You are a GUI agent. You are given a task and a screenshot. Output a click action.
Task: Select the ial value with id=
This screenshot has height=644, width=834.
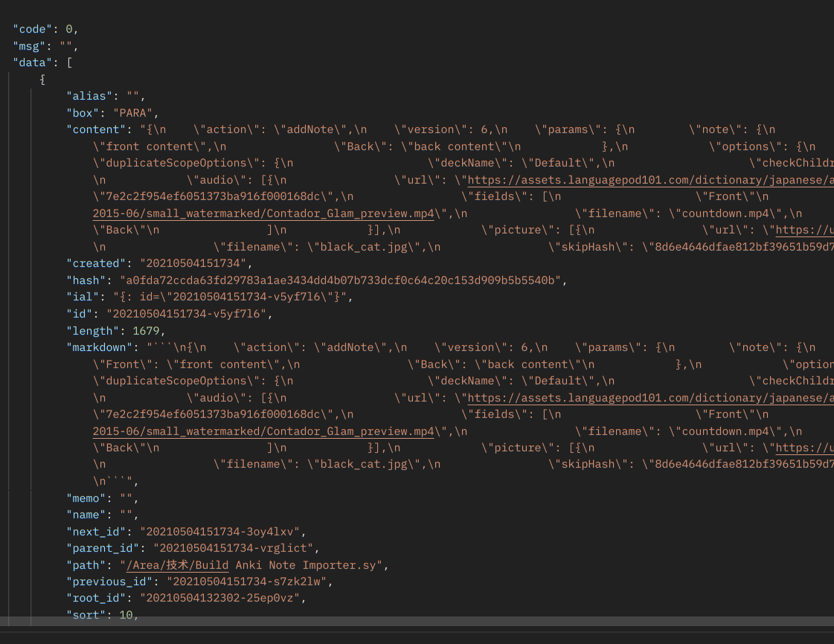pos(230,297)
